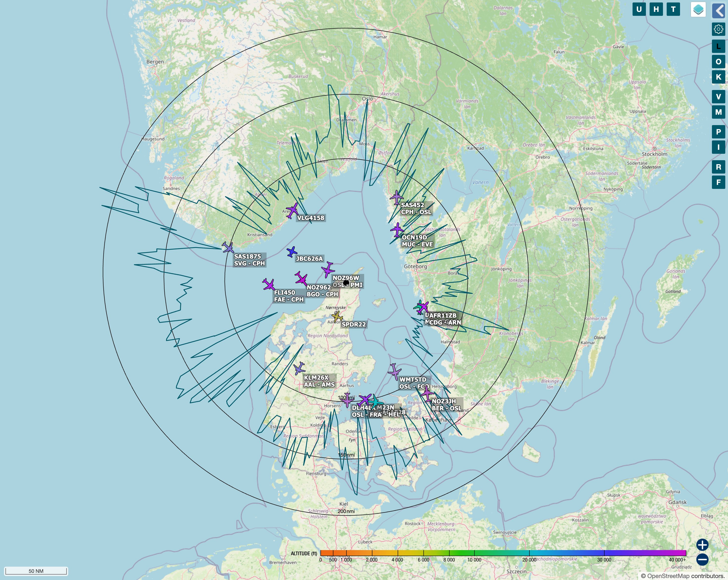Select the AFR11ZB aircraft icon
Screen dimensions: 728x580
pyautogui.click(x=423, y=307)
